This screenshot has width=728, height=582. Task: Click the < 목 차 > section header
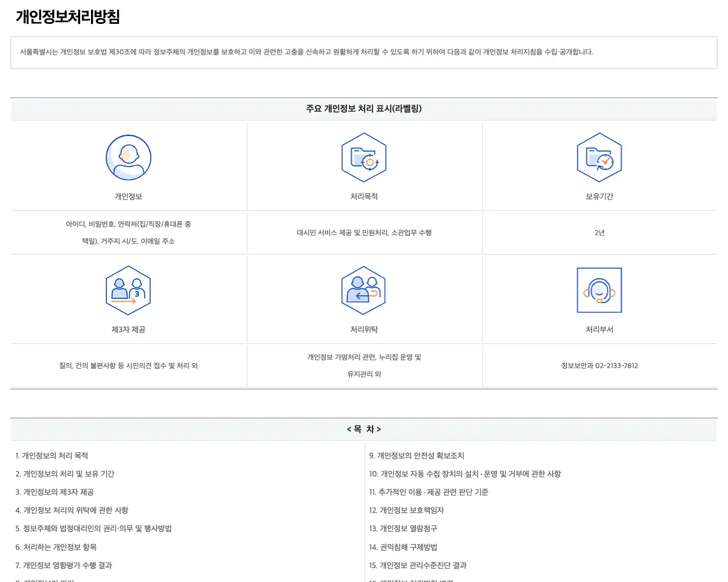pyautogui.click(x=364, y=429)
